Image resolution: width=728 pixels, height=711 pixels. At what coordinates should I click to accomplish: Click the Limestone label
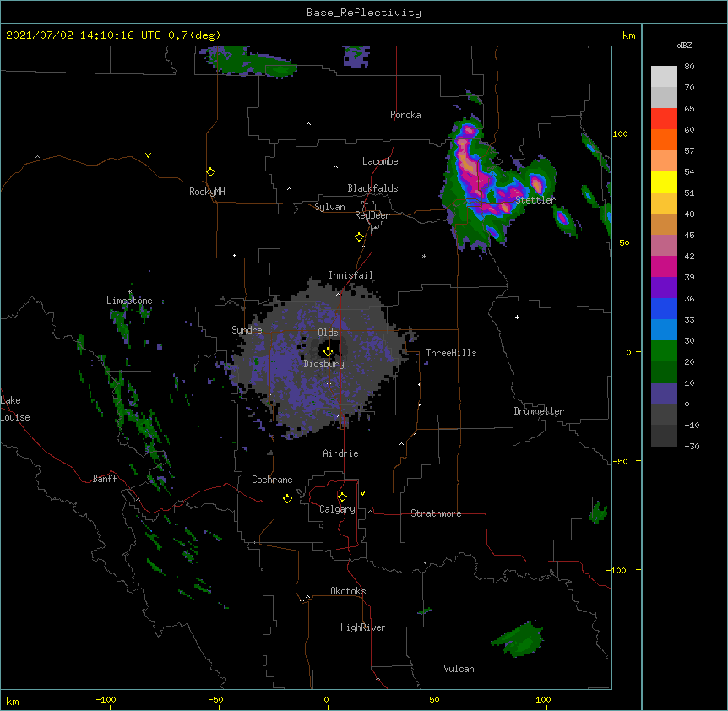129,301
